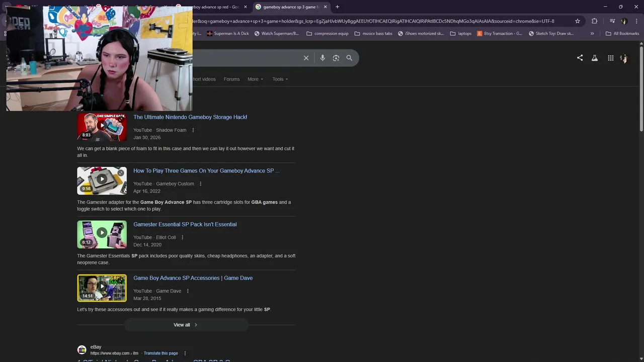Viewport: 644px width, 362px height.
Task: Click the eBay site favicon
Action: [x=82, y=350]
